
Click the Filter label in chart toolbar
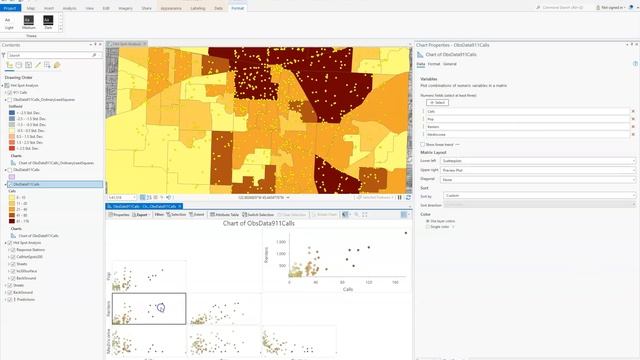[159, 215]
